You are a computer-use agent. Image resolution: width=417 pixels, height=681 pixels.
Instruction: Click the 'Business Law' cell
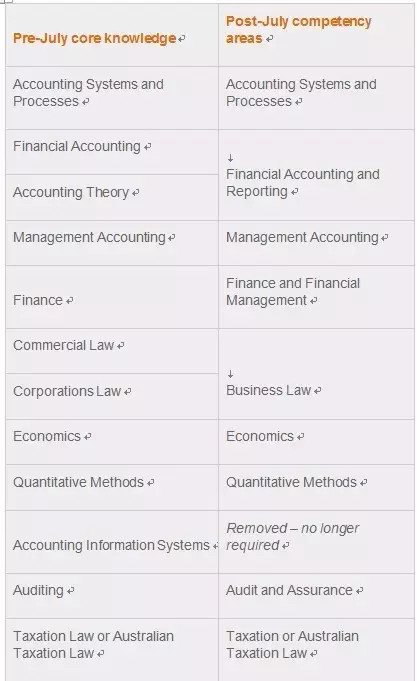317,374
